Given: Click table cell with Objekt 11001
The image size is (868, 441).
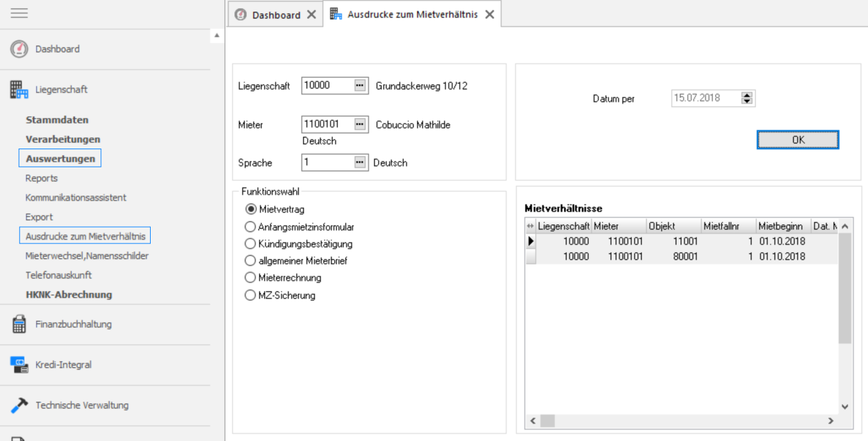Looking at the screenshot, I should (674, 241).
